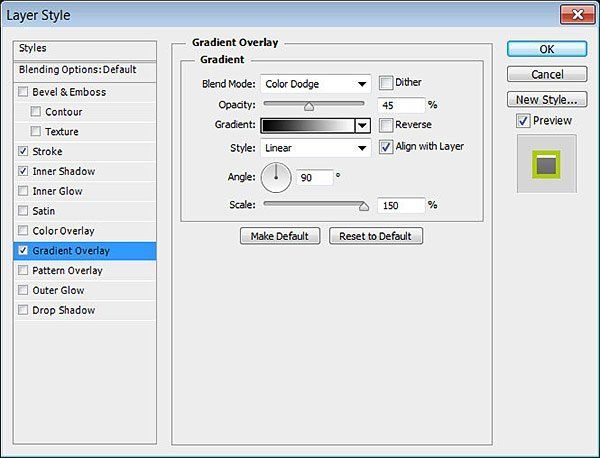The height and width of the screenshot is (458, 600).
Task: Toggle the Reverse gradient checkbox
Action: click(386, 125)
